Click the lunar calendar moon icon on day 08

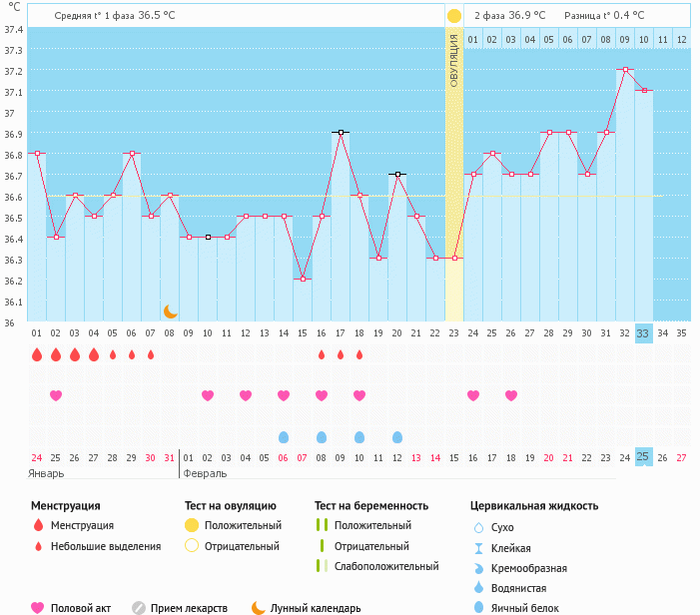tap(170, 311)
